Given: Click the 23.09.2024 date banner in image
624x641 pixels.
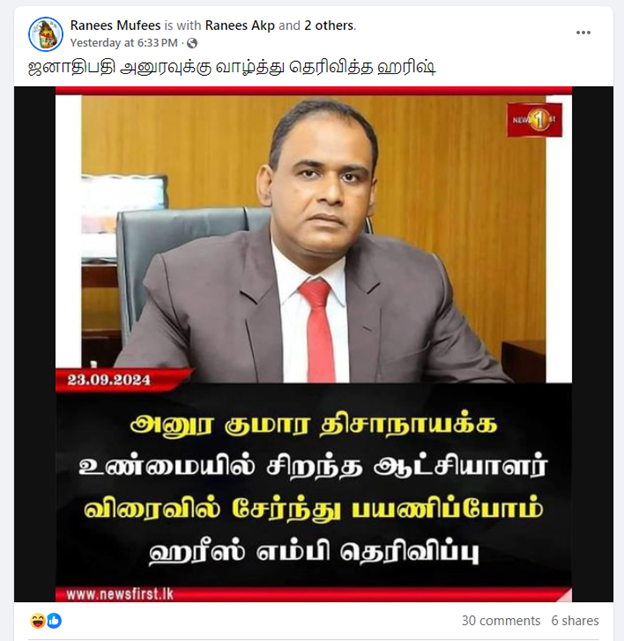Looking at the screenshot, I should click(x=109, y=380).
